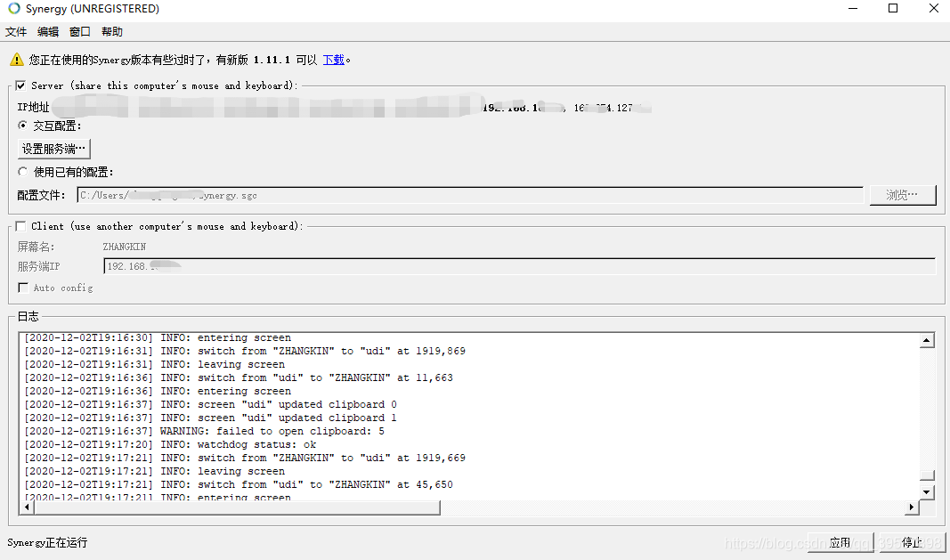
Task: Click the log scroll down arrow
Action: [x=926, y=492]
